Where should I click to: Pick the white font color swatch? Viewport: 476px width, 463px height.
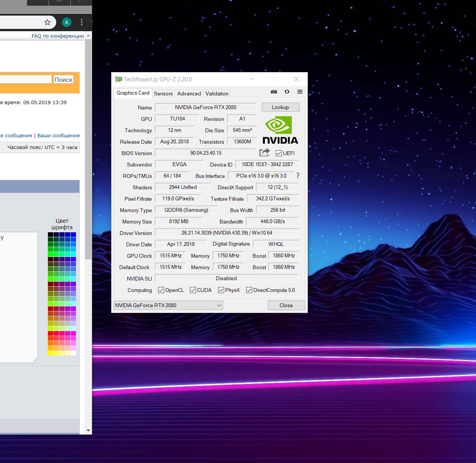[x=73, y=353]
